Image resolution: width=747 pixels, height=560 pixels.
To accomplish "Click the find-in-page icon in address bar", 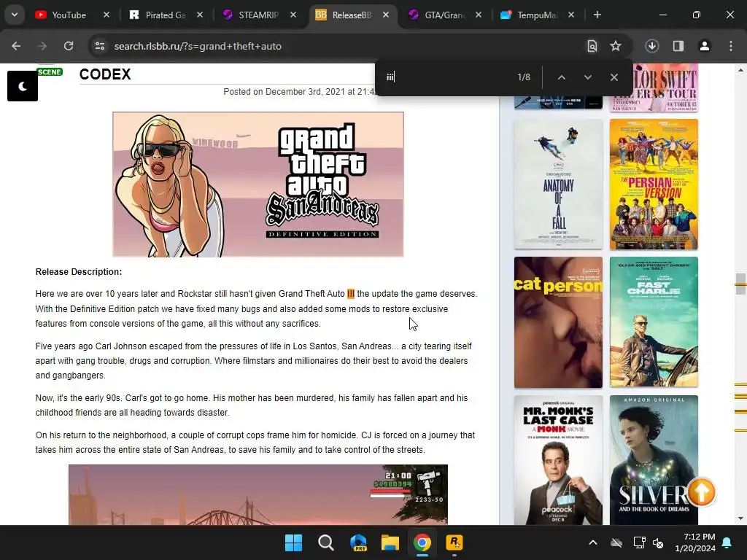I will tap(592, 46).
